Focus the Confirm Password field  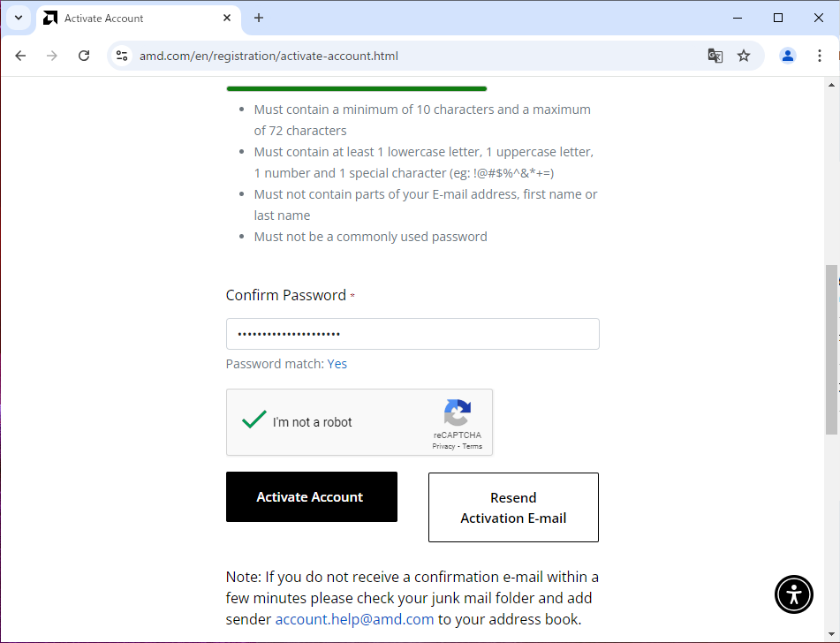(412, 334)
